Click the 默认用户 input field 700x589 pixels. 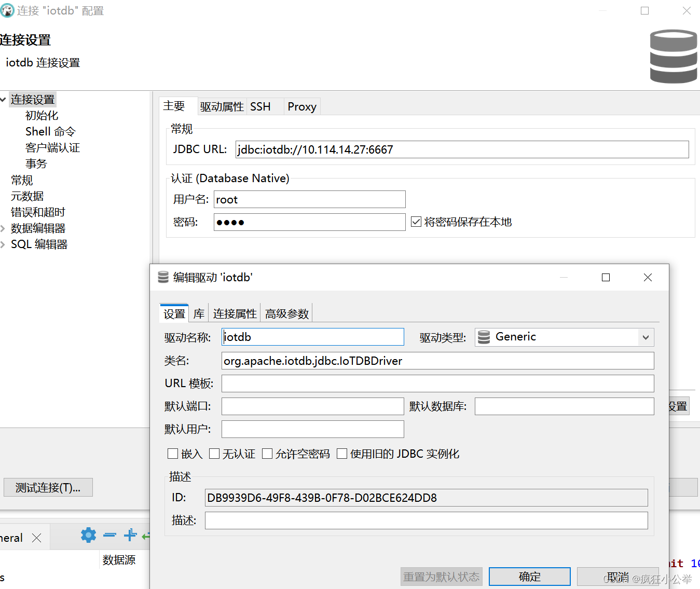pos(312,429)
